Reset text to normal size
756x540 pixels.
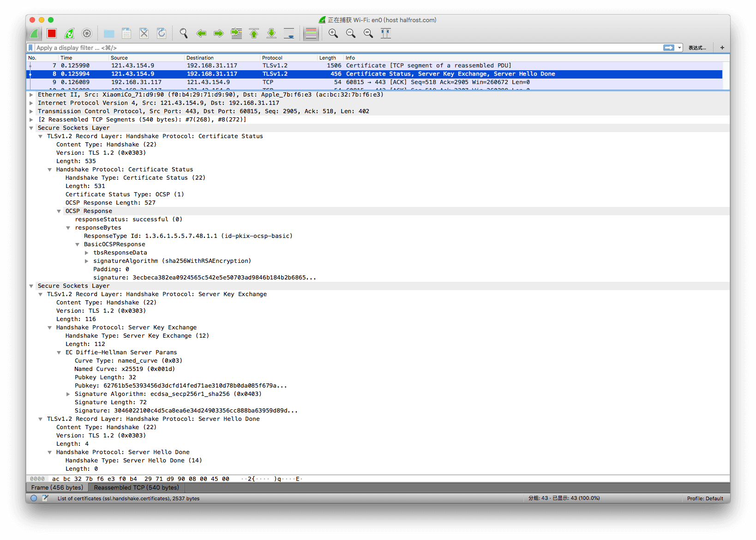pyautogui.click(x=368, y=33)
